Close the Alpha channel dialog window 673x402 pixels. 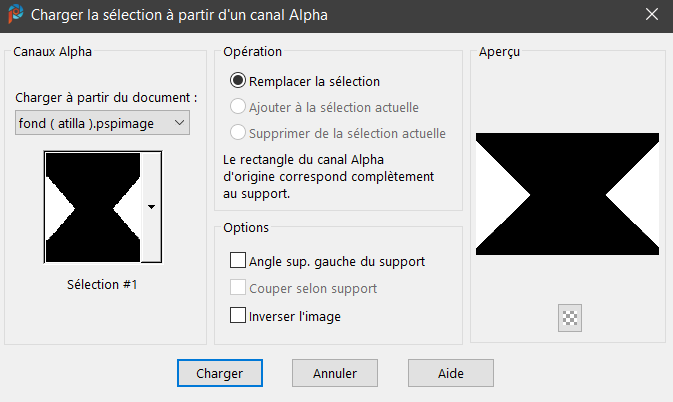tap(651, 15)
